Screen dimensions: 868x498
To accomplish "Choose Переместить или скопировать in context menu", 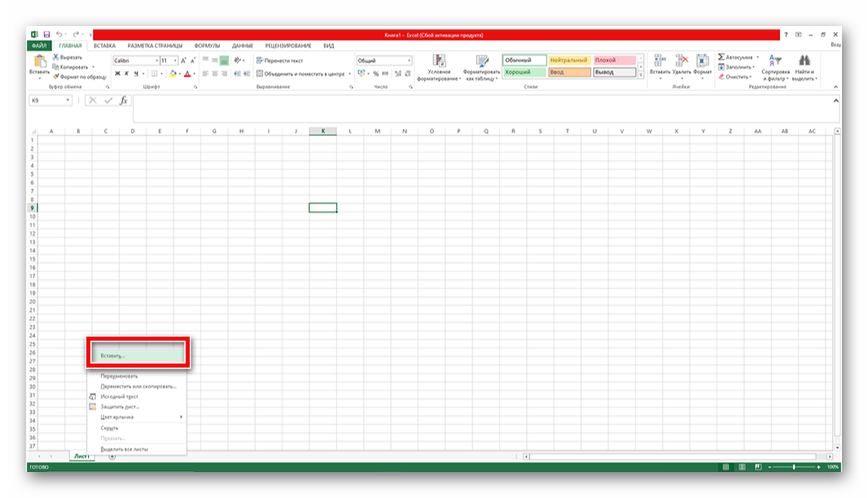I will click(137, 386).
